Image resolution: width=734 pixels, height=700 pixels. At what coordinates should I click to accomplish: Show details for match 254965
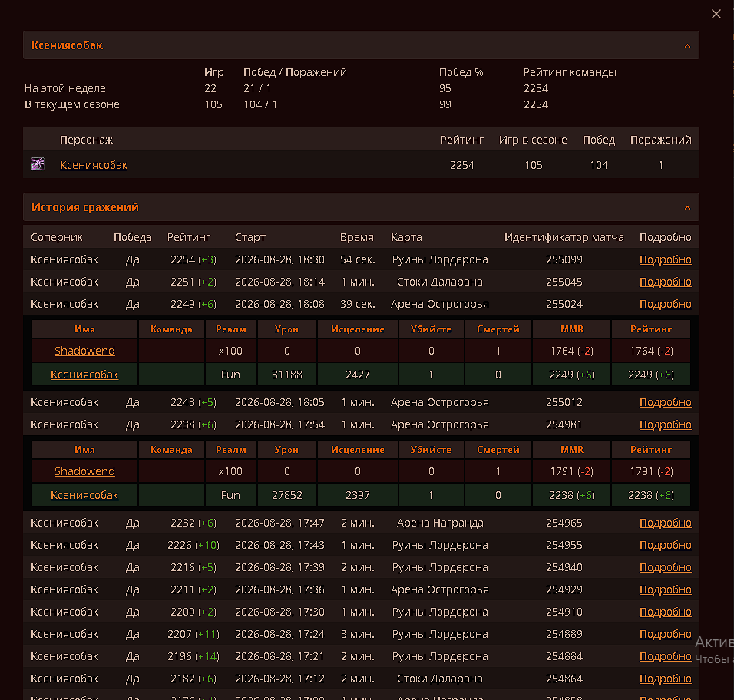click(x=665, y=523)
